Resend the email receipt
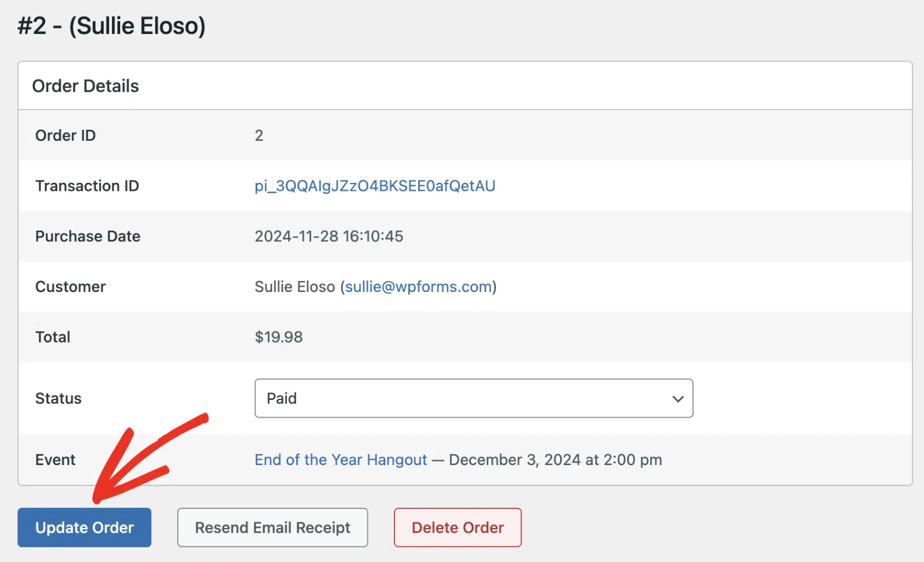 [273, 527]
